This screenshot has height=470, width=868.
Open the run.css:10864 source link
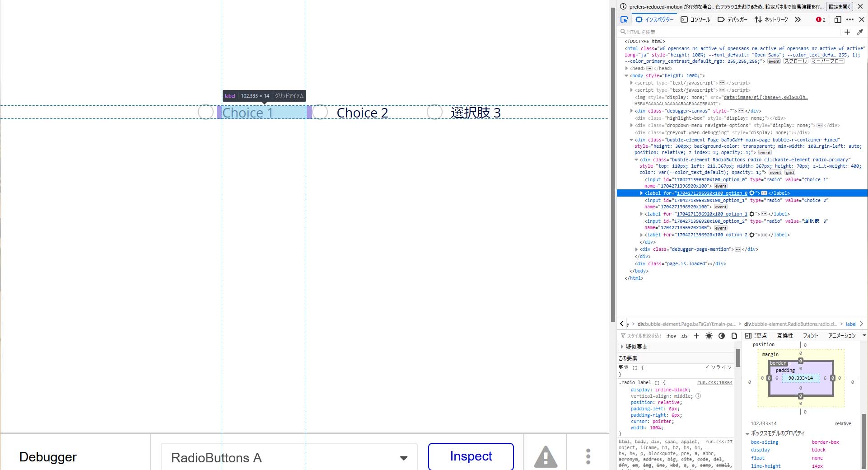tap(715, 383)
